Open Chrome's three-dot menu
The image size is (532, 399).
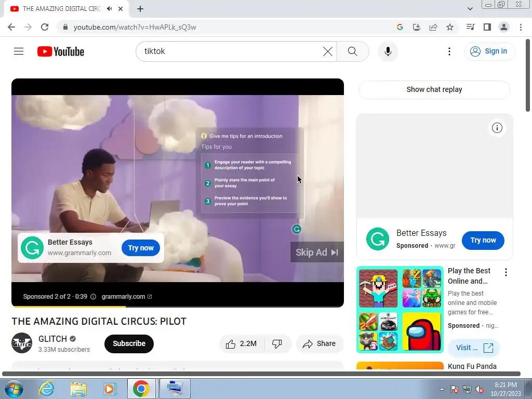pos(521,27)
